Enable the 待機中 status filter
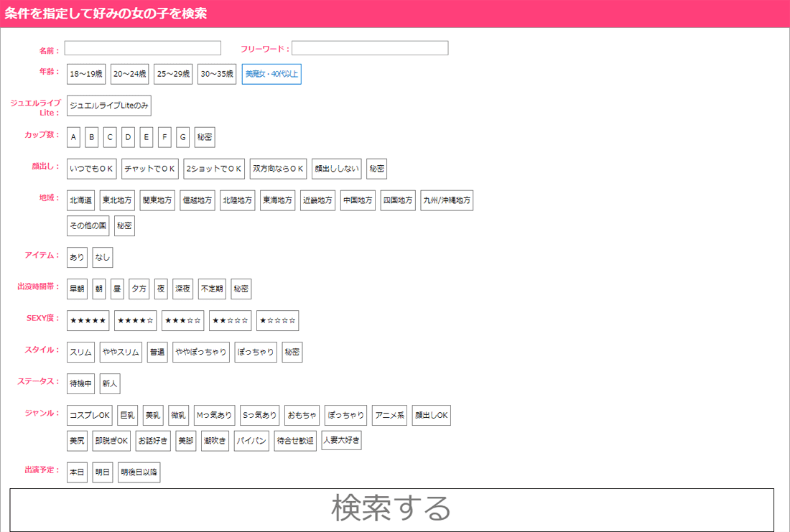This screenshot has height=532, width=790. [x=80, y=384]
